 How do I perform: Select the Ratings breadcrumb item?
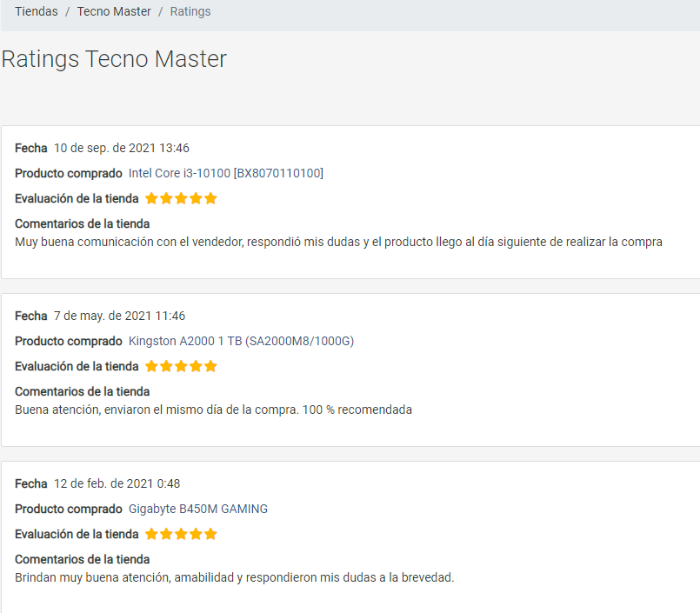tap(190, 11)
